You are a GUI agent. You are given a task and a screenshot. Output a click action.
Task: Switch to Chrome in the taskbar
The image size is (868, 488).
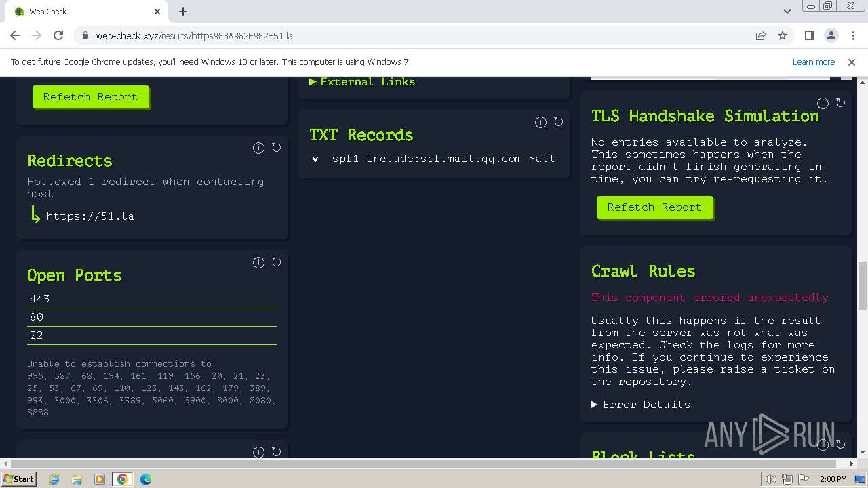pos(123,479)
